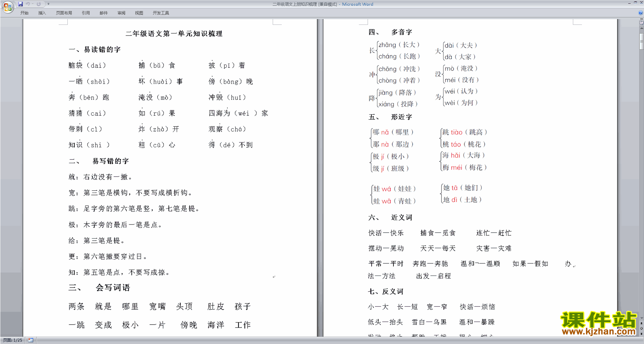Switch to the 页面布局 tab
The height and width of the screenshot is (344, 644).
tap(64, 13)
